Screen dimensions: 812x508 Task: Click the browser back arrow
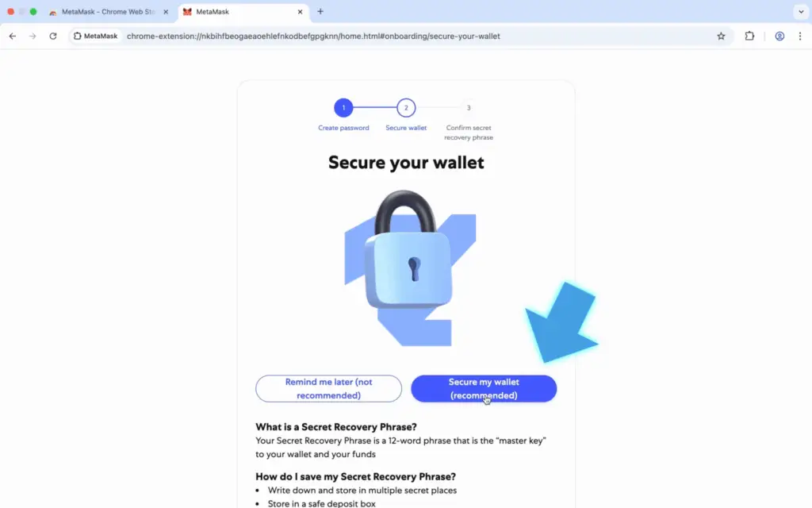pos(13,37)
